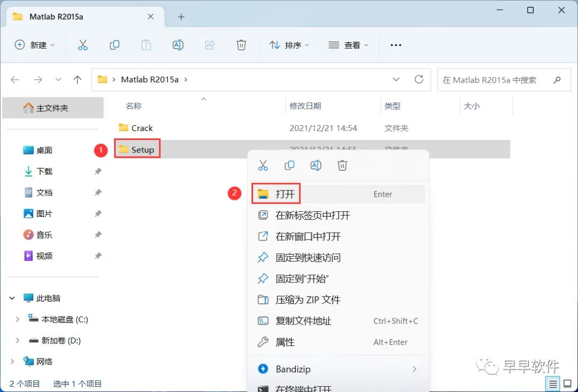Choose 打开 in the context menu
The width and height of the screenshot is (578, 392).
pos(338,194)
